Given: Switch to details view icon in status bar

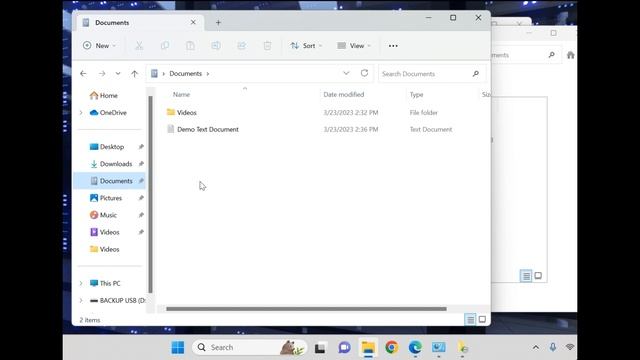Looking at the screenshot, I should pos(470,320).
